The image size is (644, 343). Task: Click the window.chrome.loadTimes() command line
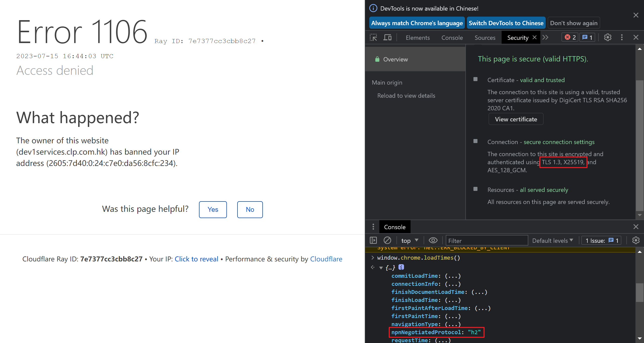coord(419,258)
